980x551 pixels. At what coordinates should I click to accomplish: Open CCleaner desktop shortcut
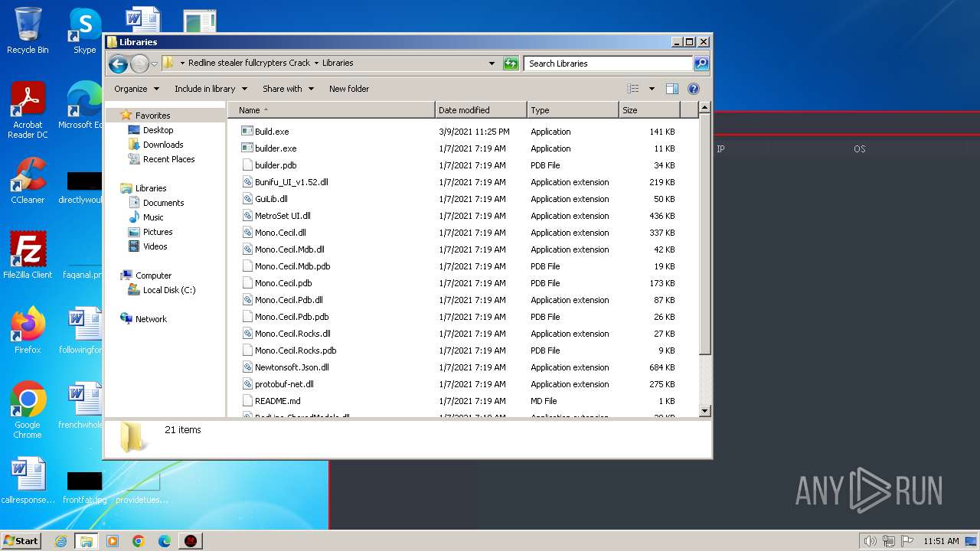tap(28, 181)
